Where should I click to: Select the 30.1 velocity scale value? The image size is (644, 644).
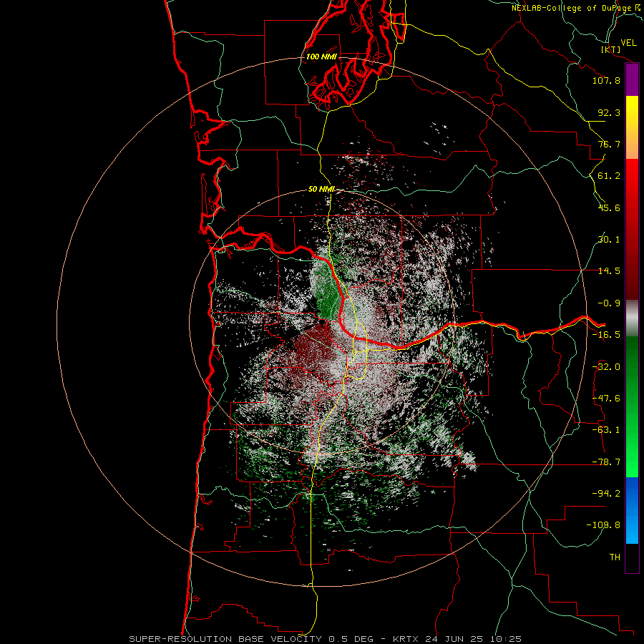click(x=610, y=240)
